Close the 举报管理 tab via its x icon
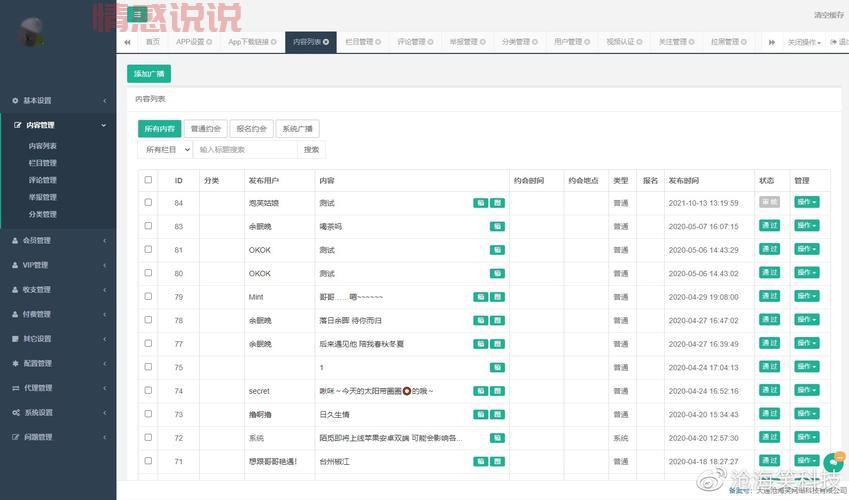 pos(482,42)
